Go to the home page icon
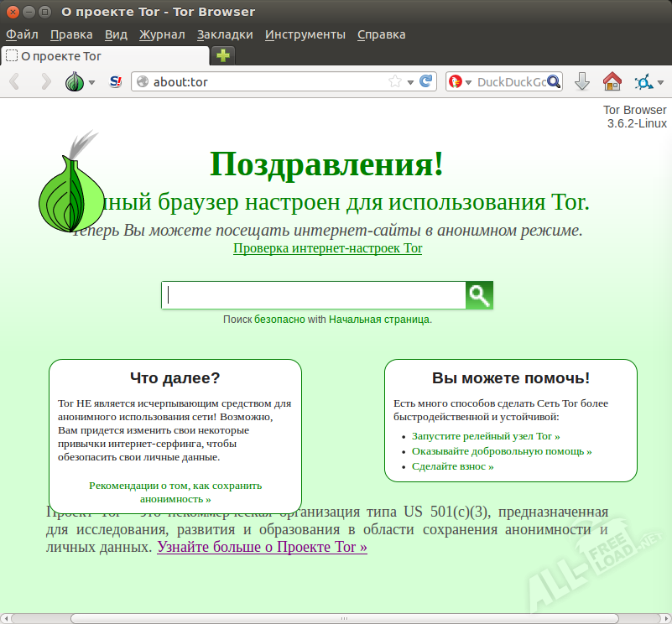 (x=612, y=82)
